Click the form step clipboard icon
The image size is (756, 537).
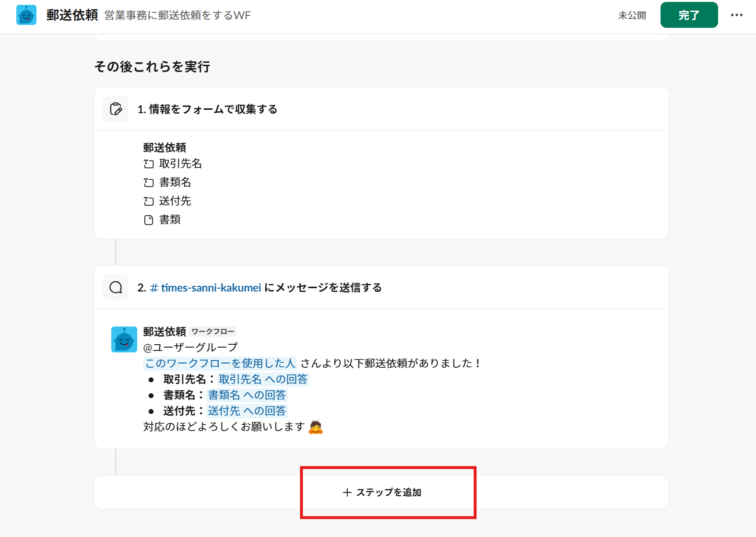(x=116, y=109)
